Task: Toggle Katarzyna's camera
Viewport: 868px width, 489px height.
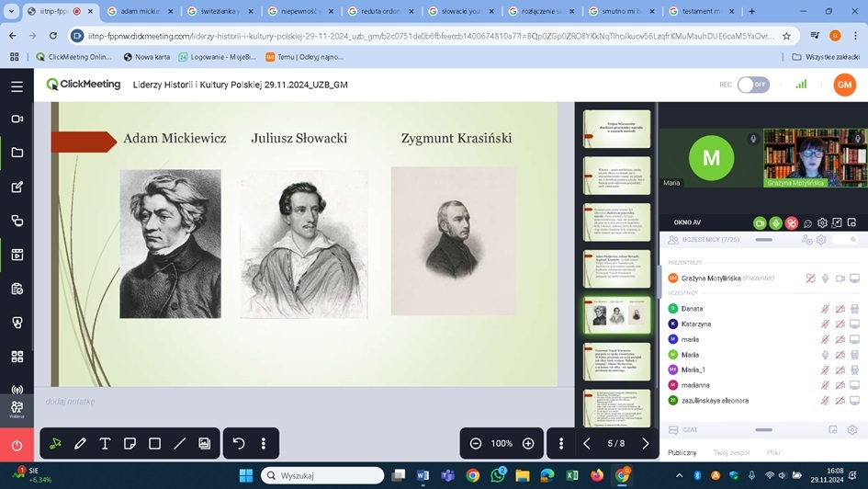Action: [840, 324]
